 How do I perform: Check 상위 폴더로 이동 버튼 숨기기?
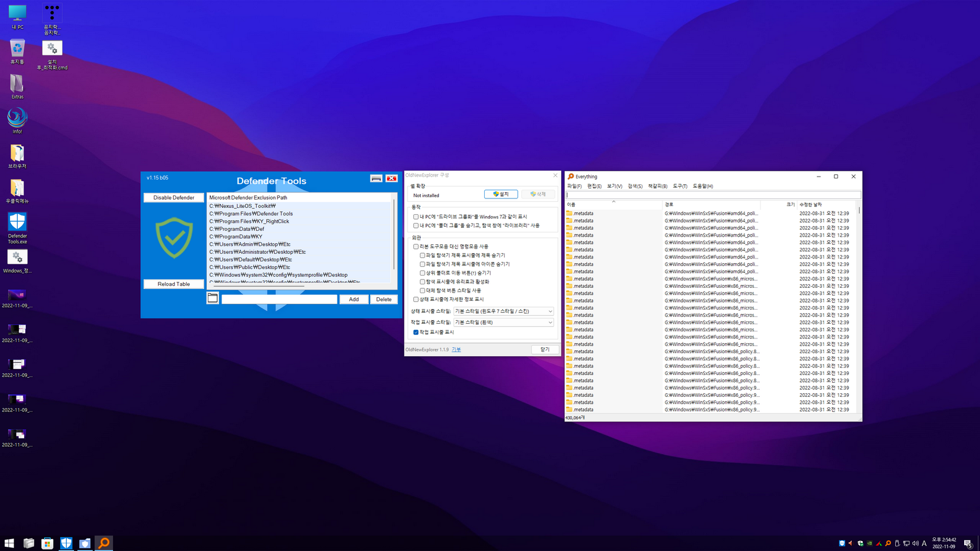click(x=422, y=273)
